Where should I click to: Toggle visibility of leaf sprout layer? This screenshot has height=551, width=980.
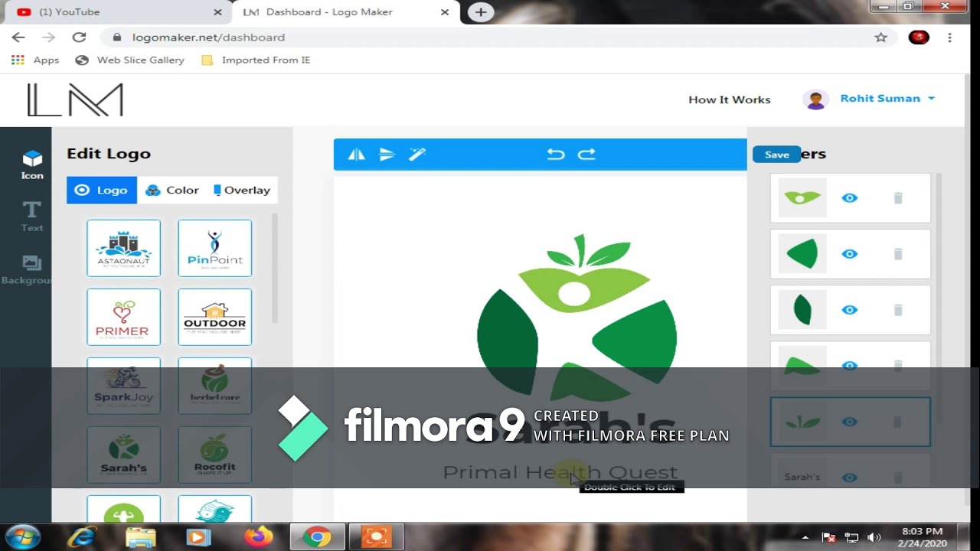point(850,422)
